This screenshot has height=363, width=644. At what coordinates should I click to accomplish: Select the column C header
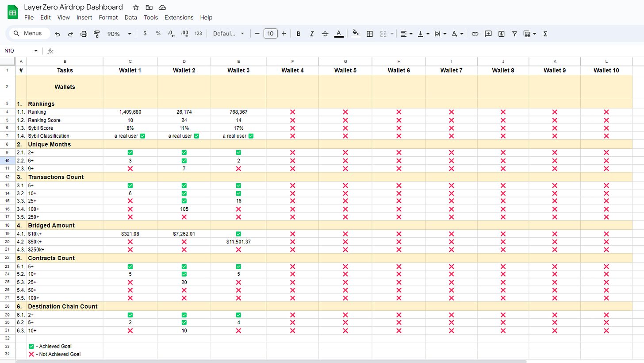click(130, 61)
